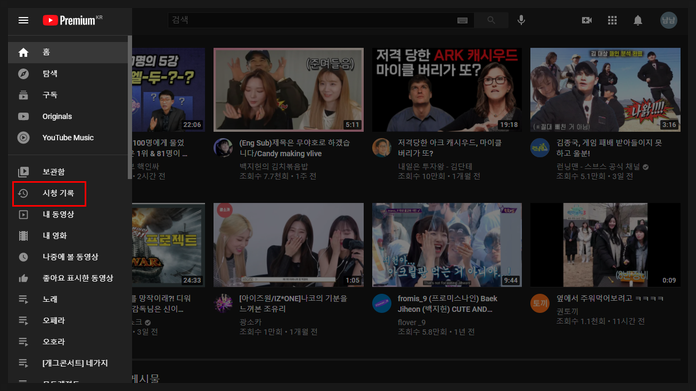The image size is (696, 391).
Task: Click the Originals play icon
Action: point(24,116)
